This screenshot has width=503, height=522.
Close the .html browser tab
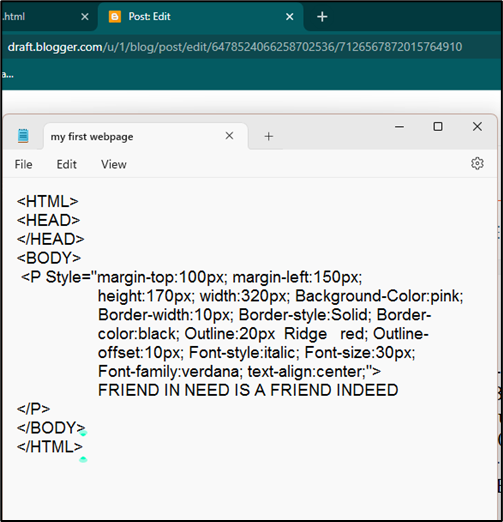[x=85, y=17]
